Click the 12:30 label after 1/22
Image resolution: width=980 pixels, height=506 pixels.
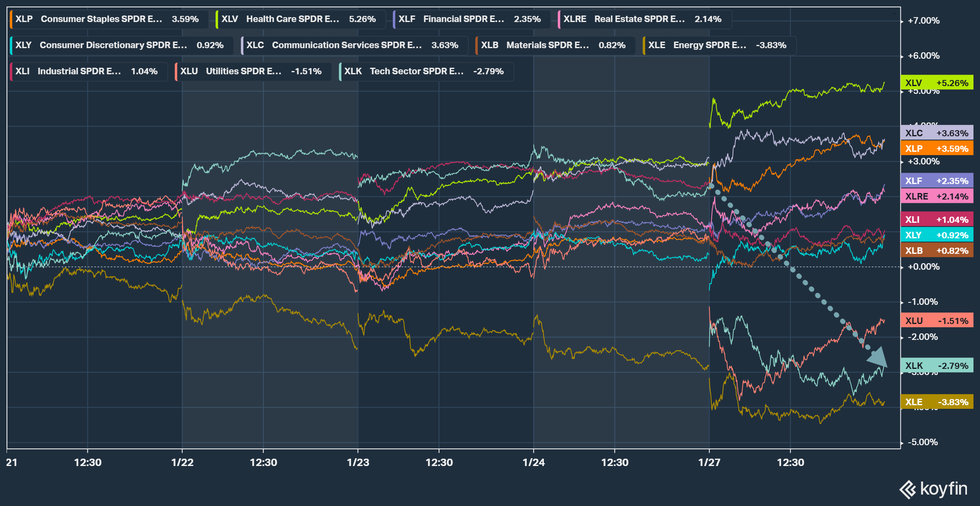tap(263, 462)
